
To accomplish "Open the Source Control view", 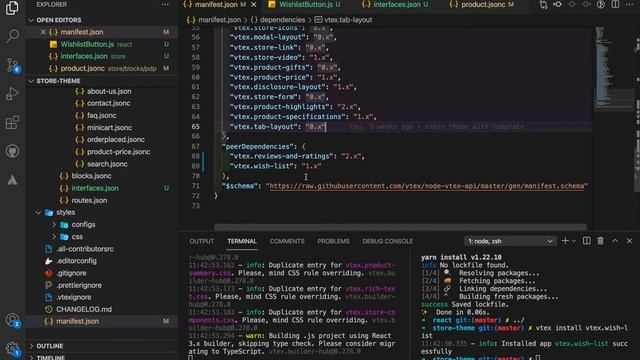I will [12, 64].
